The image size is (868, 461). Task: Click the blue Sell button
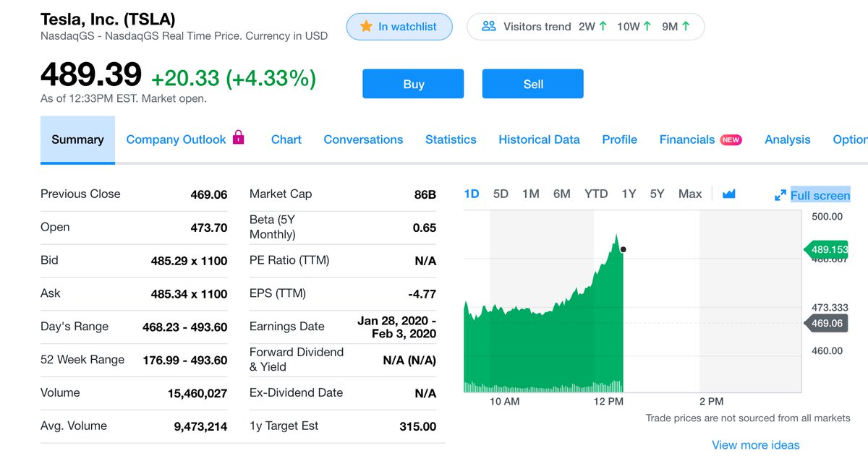click(533, 84)
